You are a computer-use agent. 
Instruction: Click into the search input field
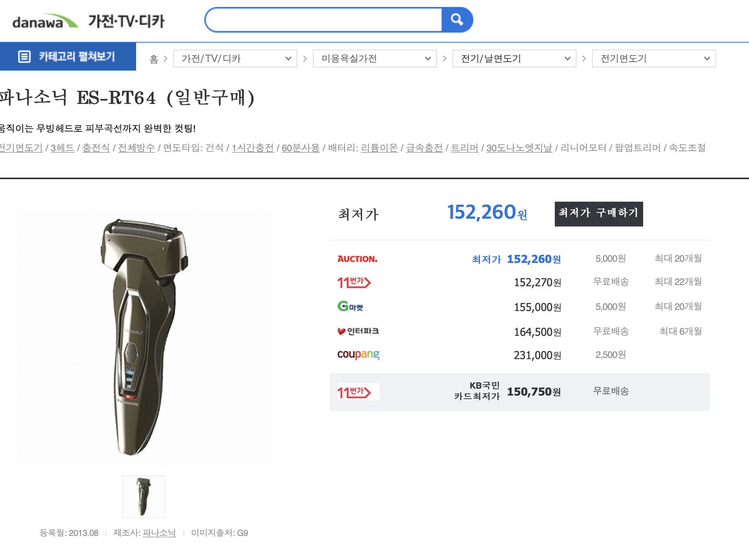point(324,20)
